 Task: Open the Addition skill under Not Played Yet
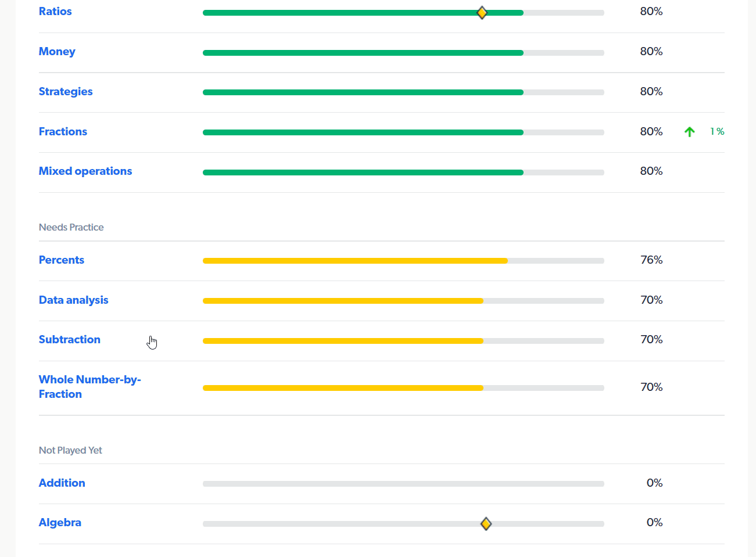tap(62, 483)
